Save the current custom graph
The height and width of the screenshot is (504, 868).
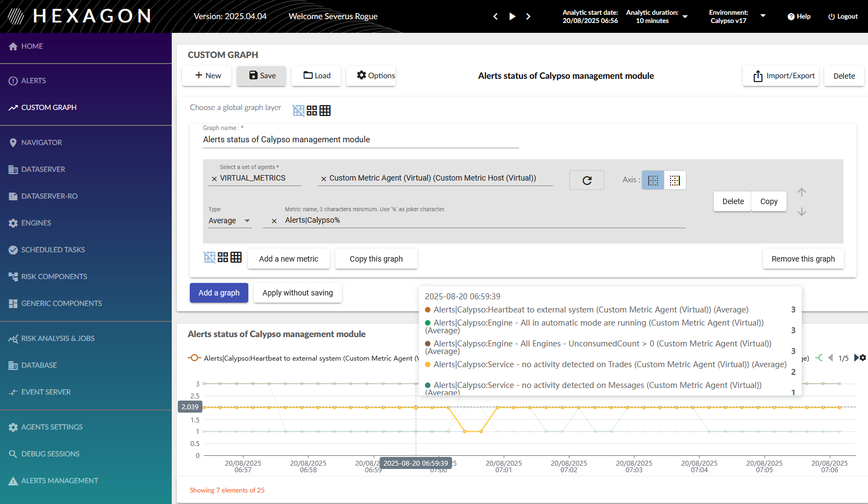261,76
